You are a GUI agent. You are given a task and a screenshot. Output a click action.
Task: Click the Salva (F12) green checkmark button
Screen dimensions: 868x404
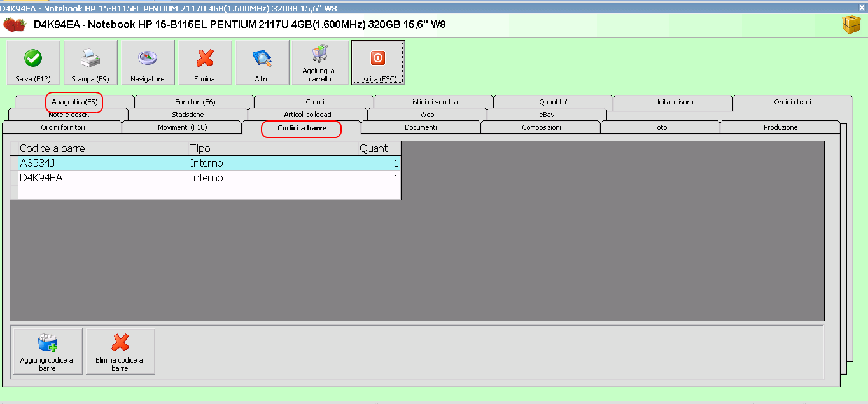[33, 62]
